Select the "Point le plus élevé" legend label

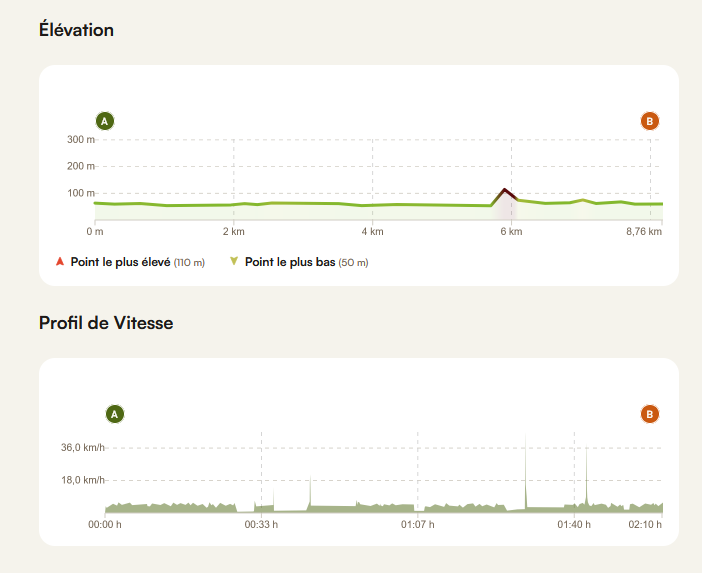pos(121,262)
